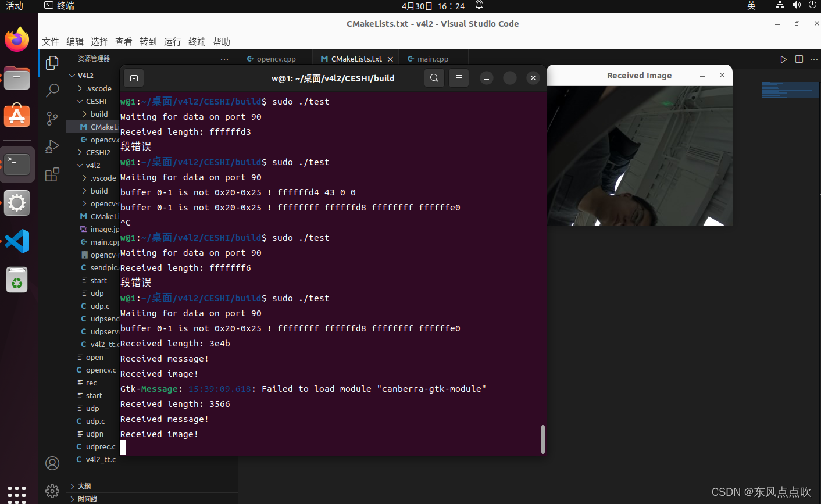This screenshot has width=821, height=504.
Task: Open the editor more actions ellipsis
Action: click(814, 59)
